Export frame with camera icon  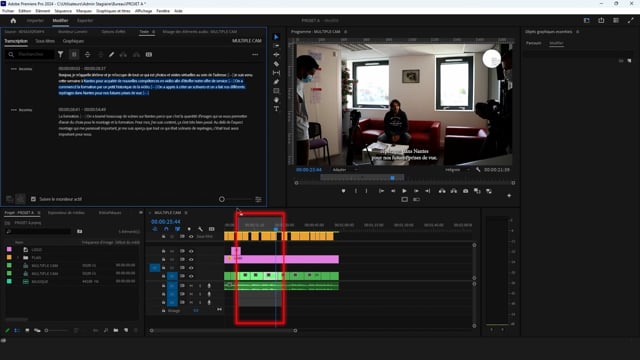466,191
